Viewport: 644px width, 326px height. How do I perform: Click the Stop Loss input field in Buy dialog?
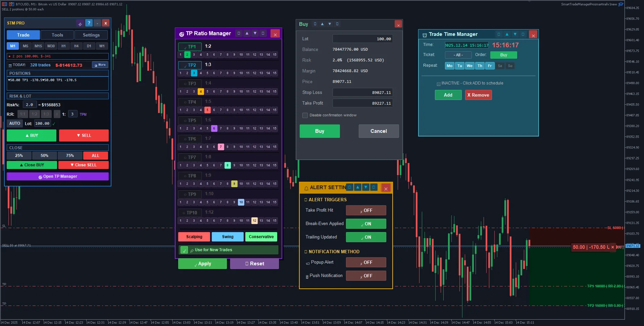click(362, 92)
